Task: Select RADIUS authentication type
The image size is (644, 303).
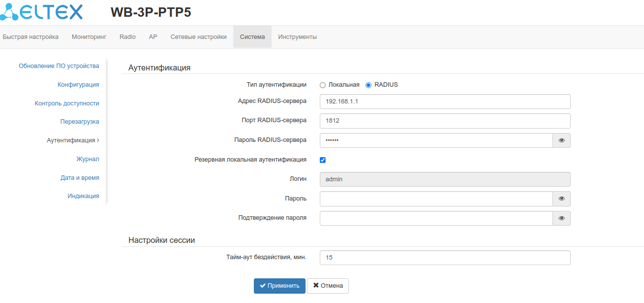Action: tap(368, 85)
